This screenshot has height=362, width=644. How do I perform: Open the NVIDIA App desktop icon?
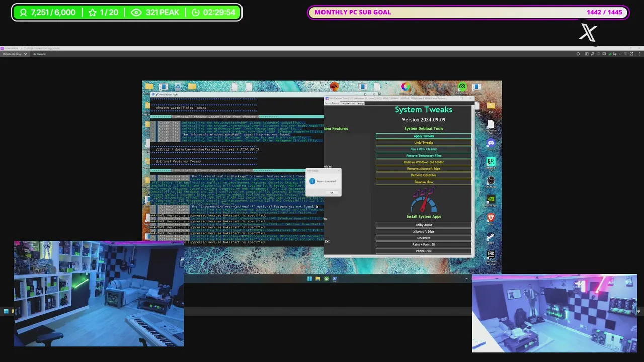pyautogui.click(x=491, y=200)
